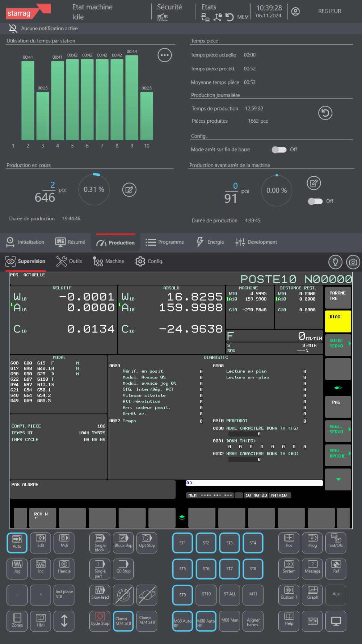Screen dimensions: 362x644
Task: Switch to the Programme tab
Action: pyautogui.click(x=165, y=242)
